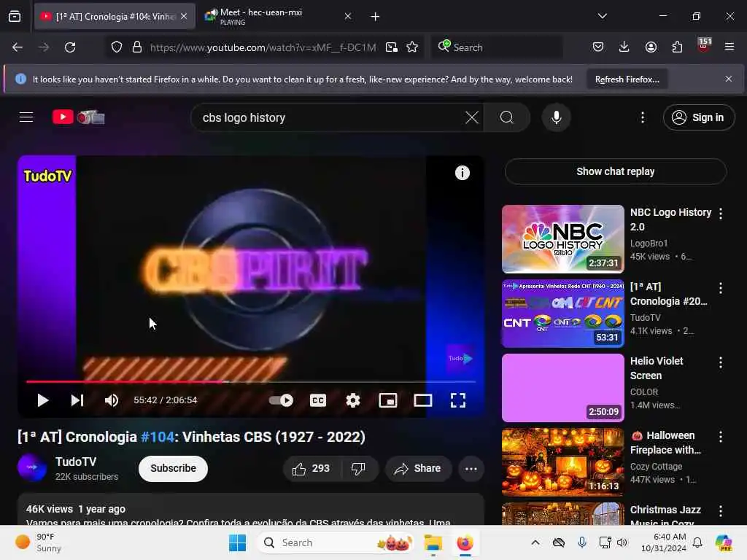Open options menu for NBC Logo History
Image resolution: width=747 pixels, height=560 pixels.
(720, 214)
